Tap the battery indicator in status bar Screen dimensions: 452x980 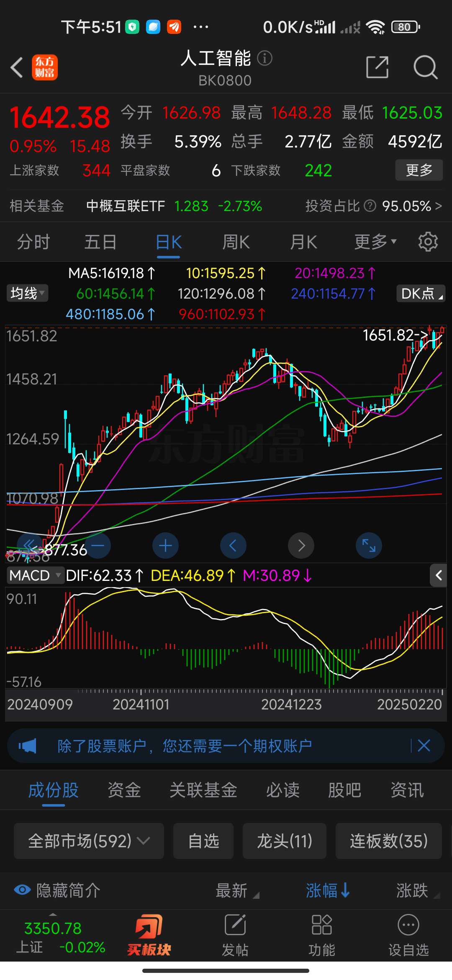[405, 27]
